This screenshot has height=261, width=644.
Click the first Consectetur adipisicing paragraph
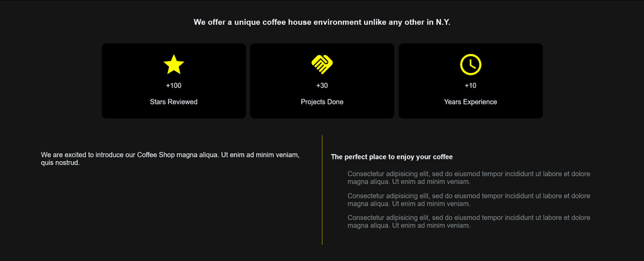point(469,177)
